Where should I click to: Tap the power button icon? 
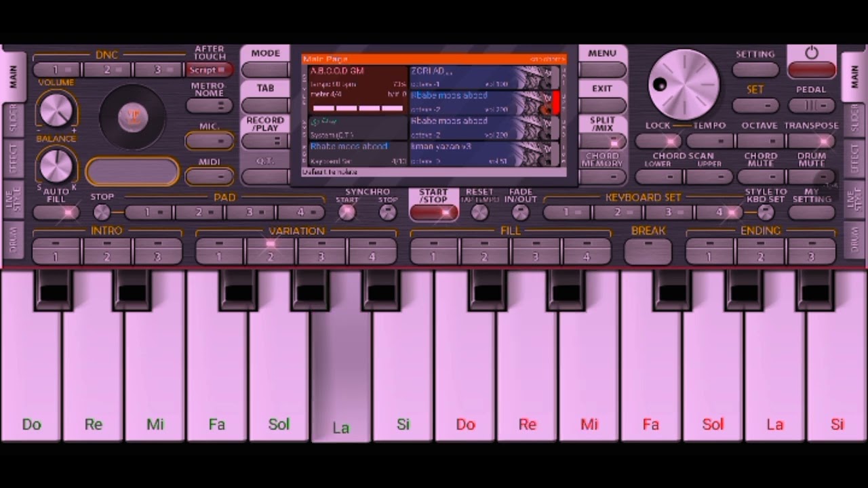point(812,54)
